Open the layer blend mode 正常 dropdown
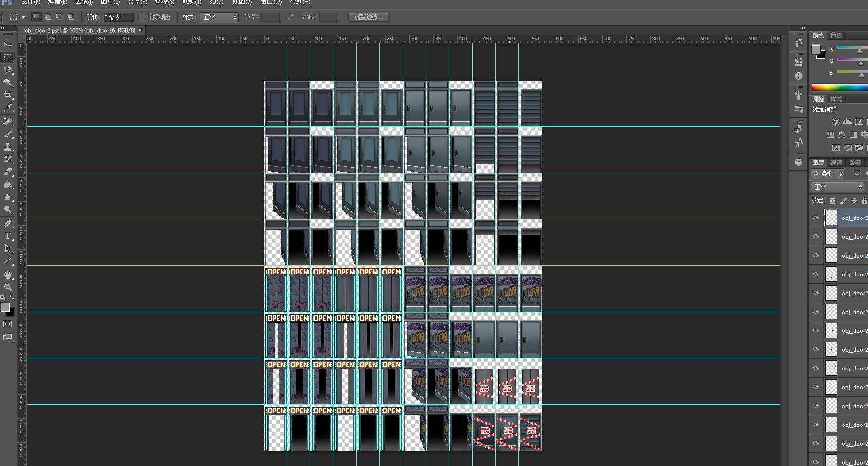 pos(837,187)
